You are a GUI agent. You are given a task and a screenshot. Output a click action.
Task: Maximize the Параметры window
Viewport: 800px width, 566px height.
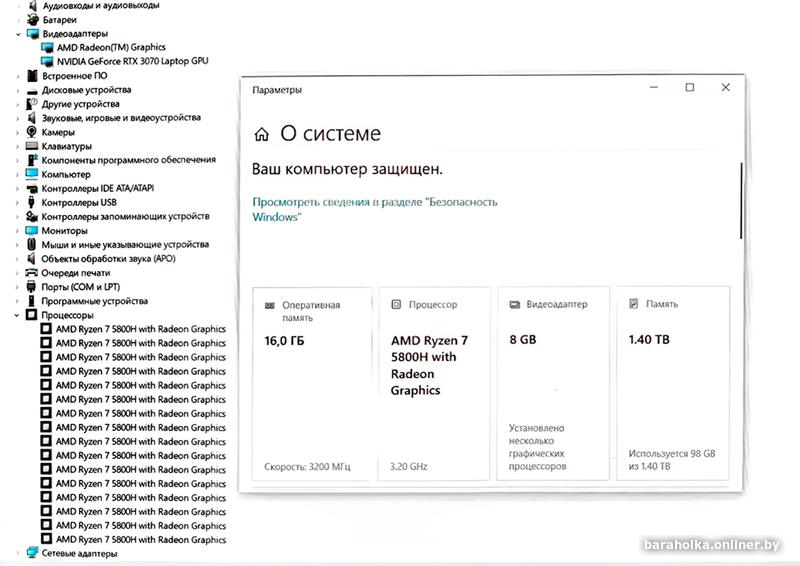(689, 87)
